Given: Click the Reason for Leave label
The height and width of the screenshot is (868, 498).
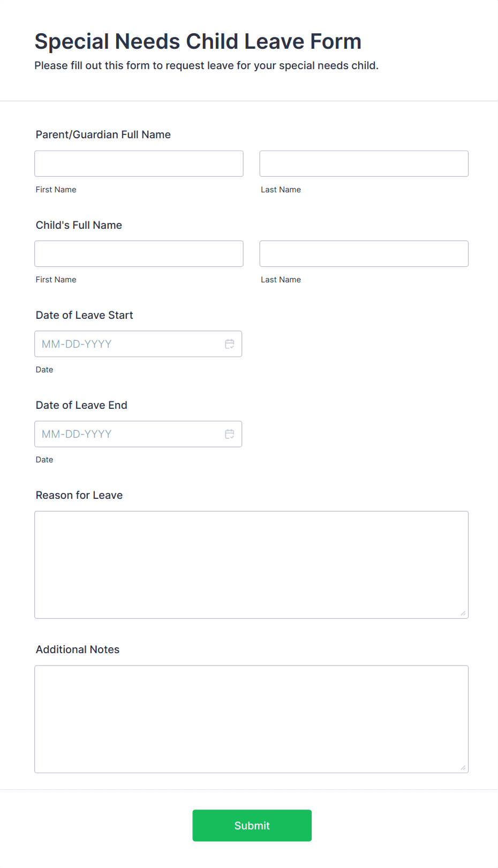Looking at the screenshot, I should pos(79,495).
